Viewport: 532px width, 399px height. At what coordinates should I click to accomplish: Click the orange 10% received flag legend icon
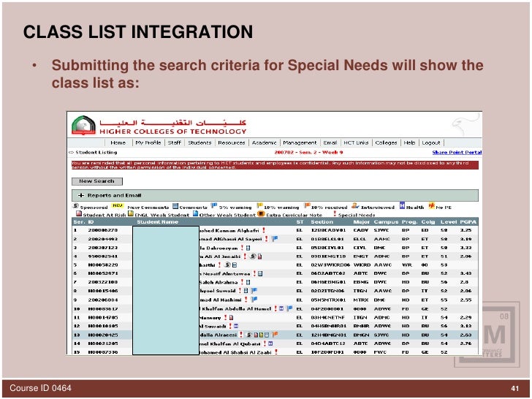click(x=307, y=205)
